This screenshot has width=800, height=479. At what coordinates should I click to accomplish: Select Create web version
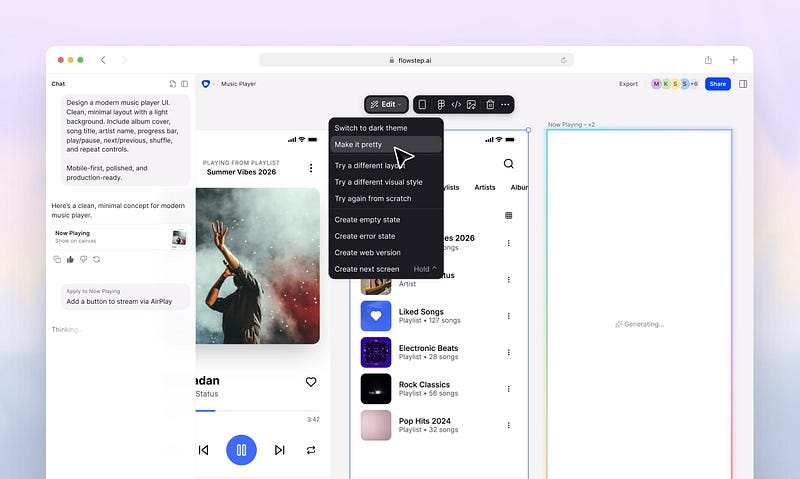[x=386, y=253]
